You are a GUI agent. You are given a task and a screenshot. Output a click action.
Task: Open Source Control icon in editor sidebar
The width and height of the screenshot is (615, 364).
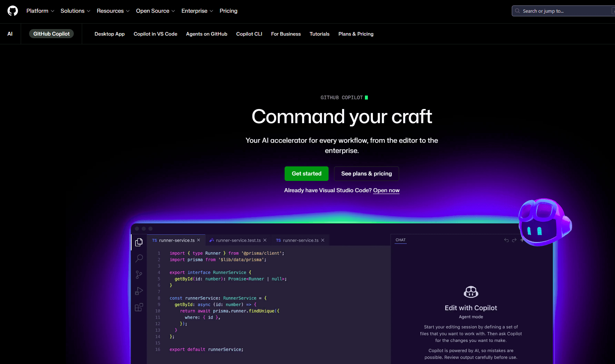pyautogui.click(x=139, y=275)
